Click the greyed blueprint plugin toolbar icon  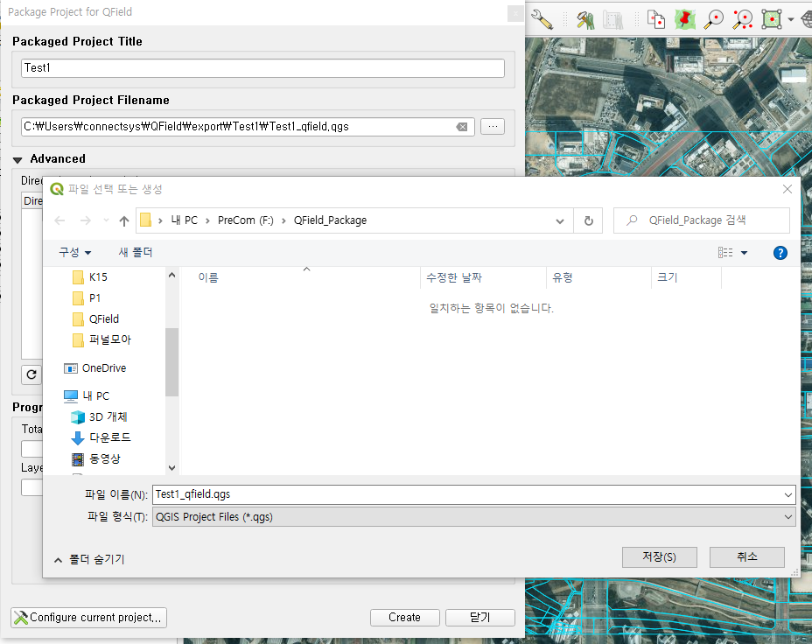tap(612, 19)
